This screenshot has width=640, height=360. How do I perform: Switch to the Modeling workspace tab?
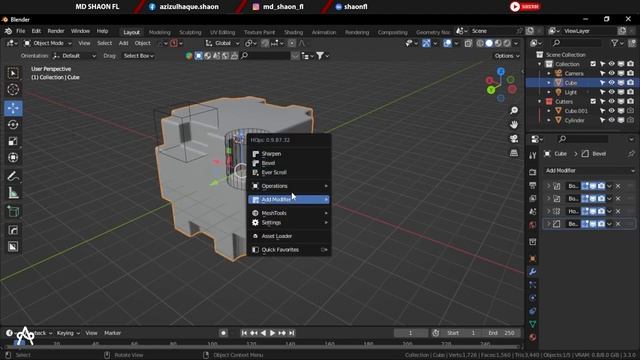click(x=160, y=32)
